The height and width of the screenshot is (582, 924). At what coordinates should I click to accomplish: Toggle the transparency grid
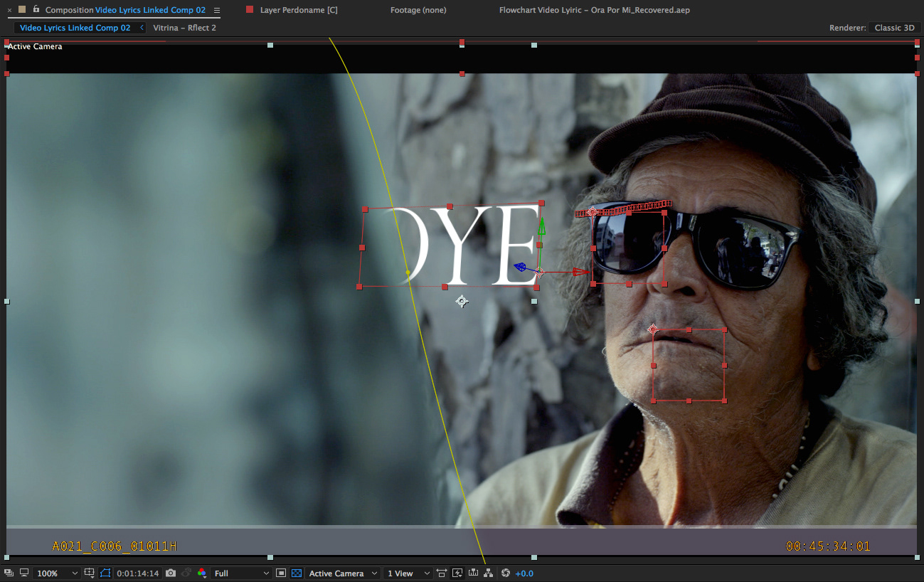297,573
